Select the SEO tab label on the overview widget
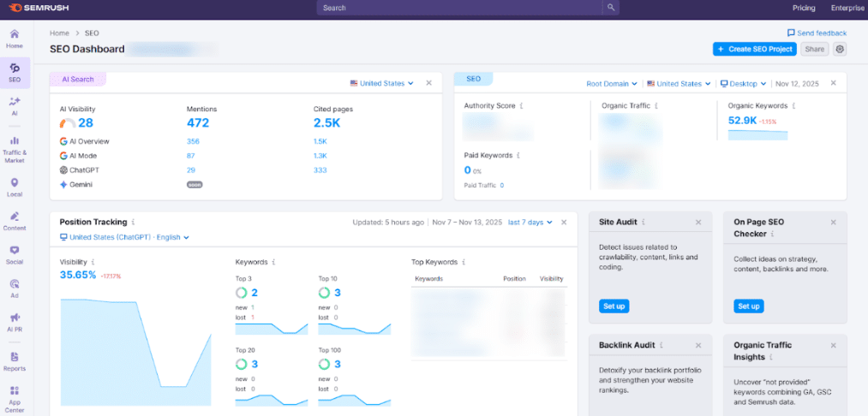Screen dimensions: 868x416 click(473, 79)
